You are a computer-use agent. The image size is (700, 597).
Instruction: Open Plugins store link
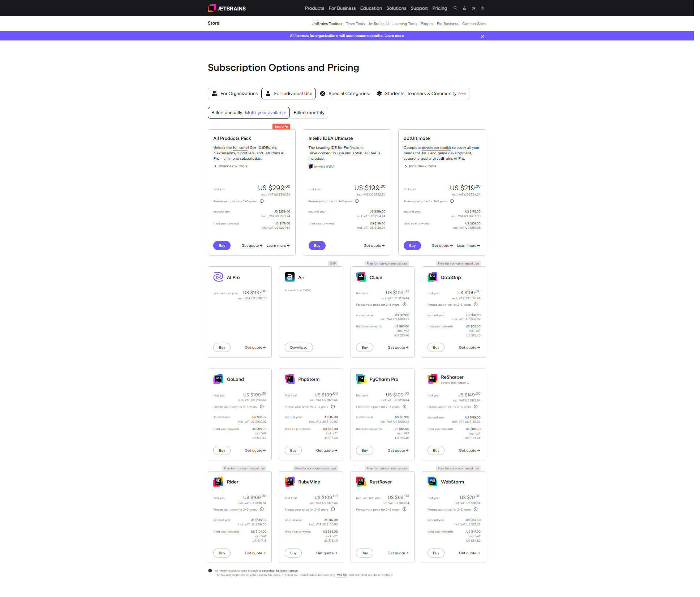[427, 24]
